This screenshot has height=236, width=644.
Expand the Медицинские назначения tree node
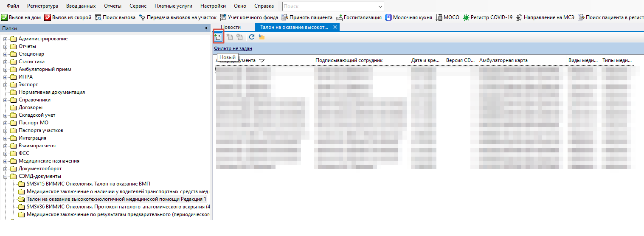[6, 161]
